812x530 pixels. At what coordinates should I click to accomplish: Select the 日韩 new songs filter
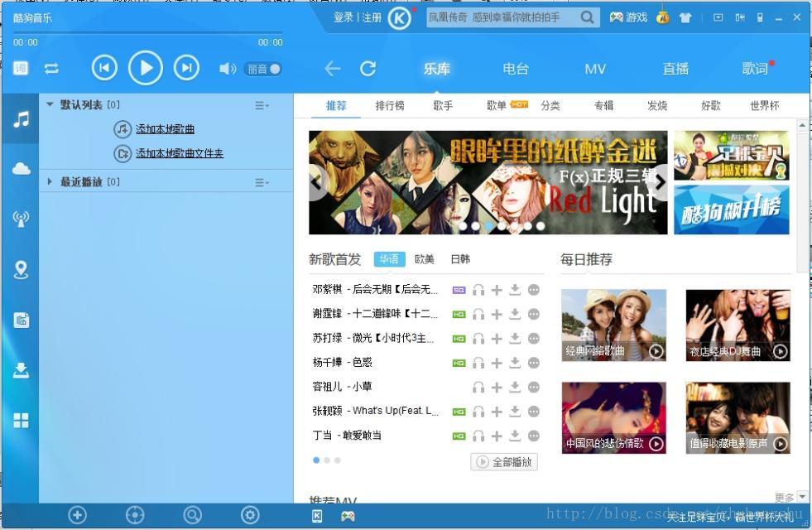pyautogui.click(x=460, y=259)
